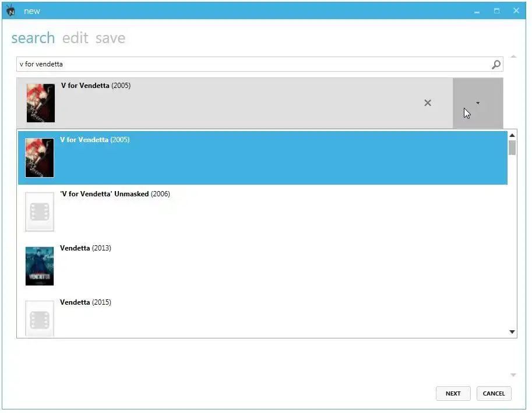532x413 pixels.
Task: Select Vendetta (2013) result
Action: tap(263, 266)
